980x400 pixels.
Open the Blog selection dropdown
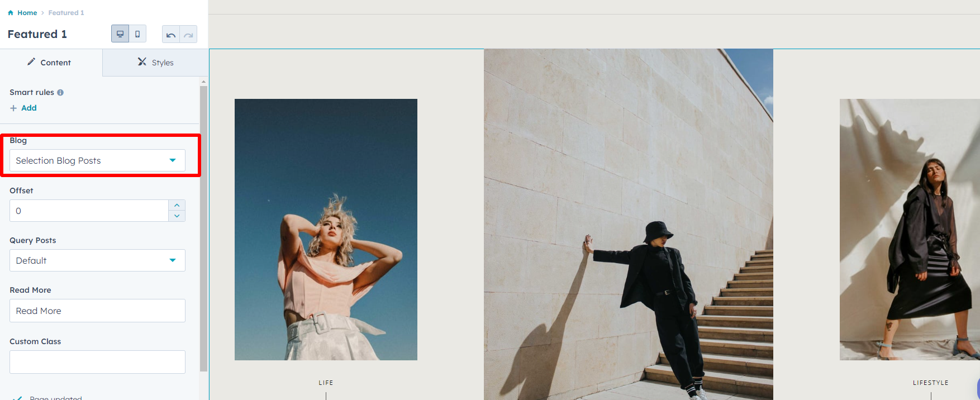97,161
